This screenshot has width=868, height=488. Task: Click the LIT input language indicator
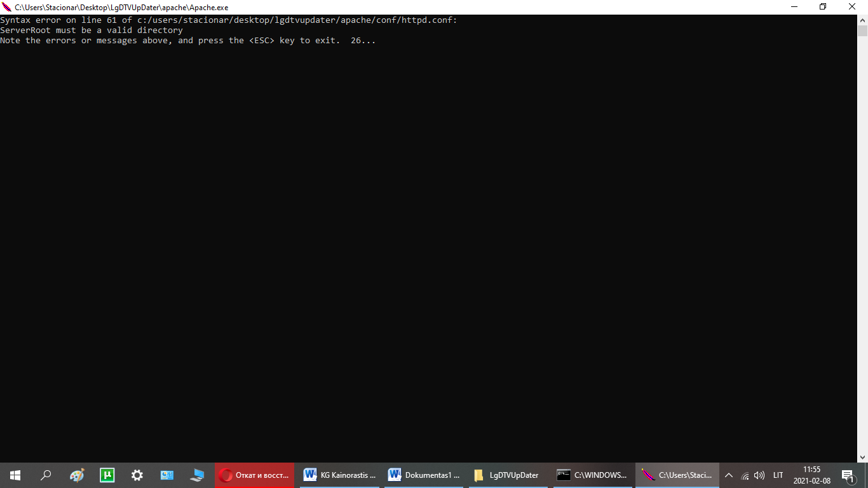coord(778,475)
